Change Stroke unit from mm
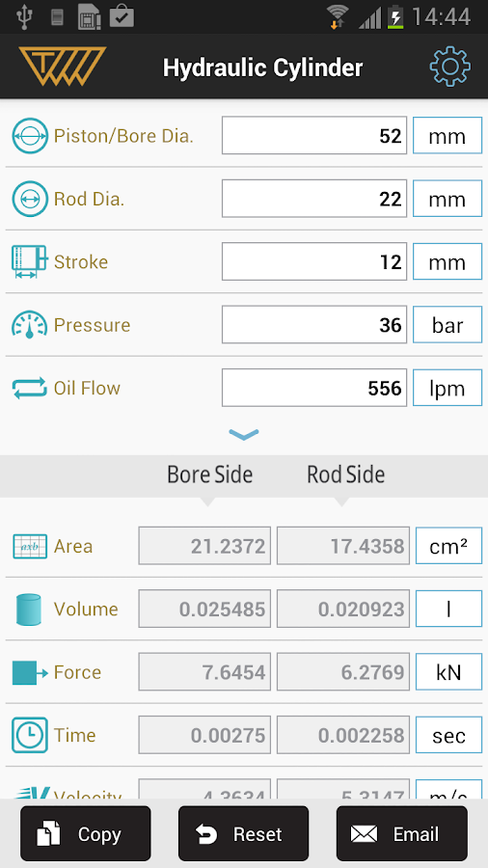 (x=447, y=261)
